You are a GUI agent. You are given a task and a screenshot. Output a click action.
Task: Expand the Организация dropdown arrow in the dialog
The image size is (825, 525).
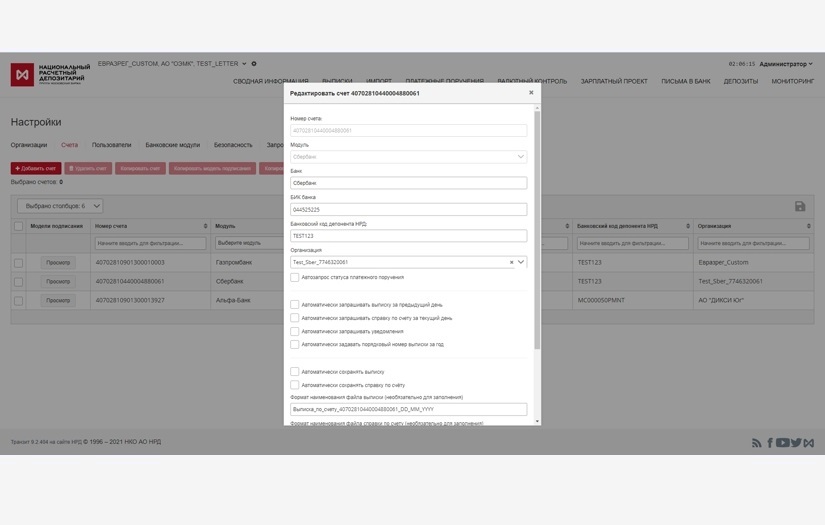[x=521, y=262]
